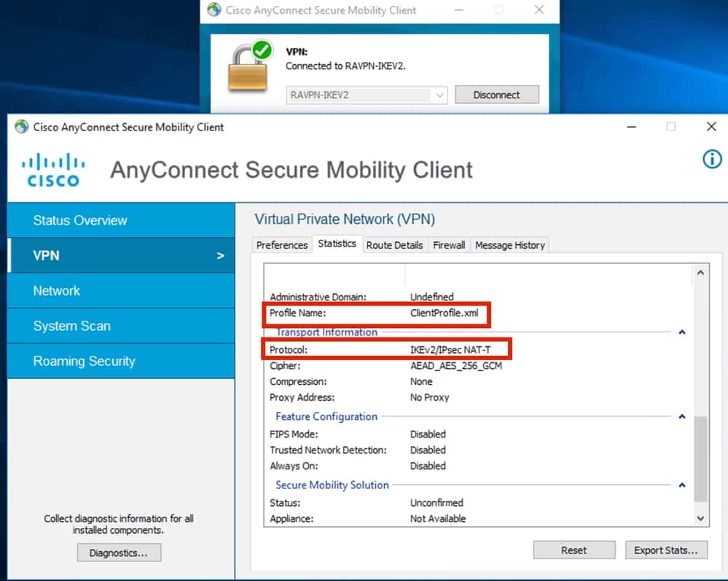The image size is (728, 581).
Task: Select the AEAD_AES_256_GCM cipher value
Action: (x=456, y=366)
